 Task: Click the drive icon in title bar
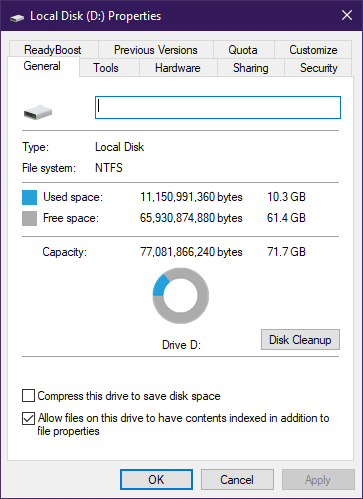(17, 17)
